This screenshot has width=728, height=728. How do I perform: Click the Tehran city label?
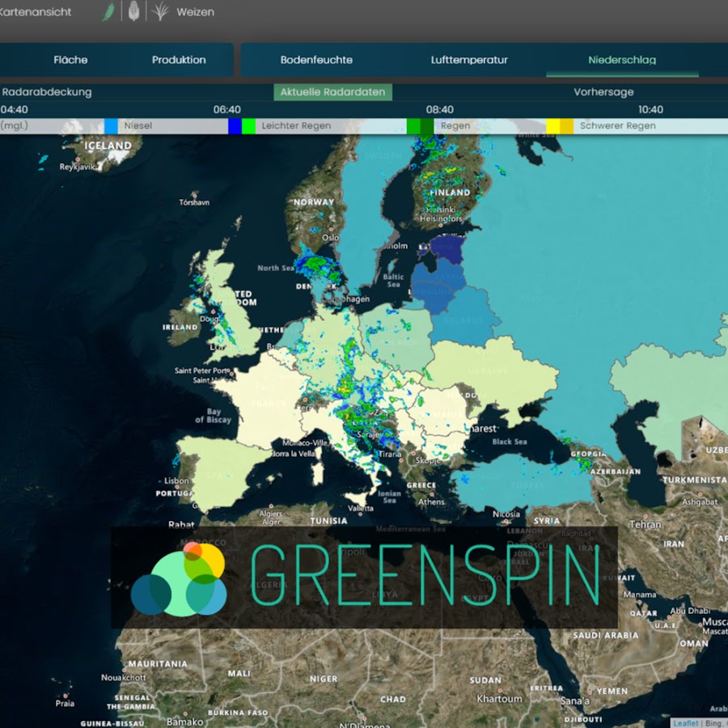click(645, 524)
